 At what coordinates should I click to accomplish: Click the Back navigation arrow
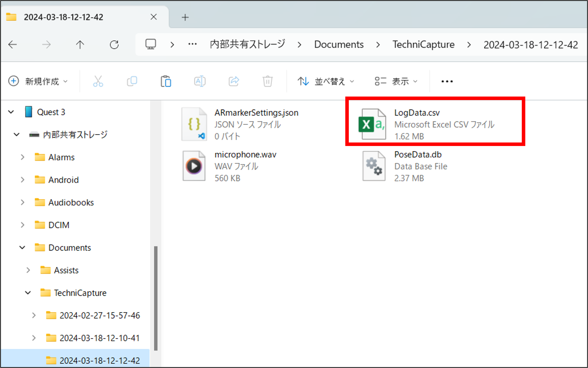pyautogui.click(x=13, y=44)
